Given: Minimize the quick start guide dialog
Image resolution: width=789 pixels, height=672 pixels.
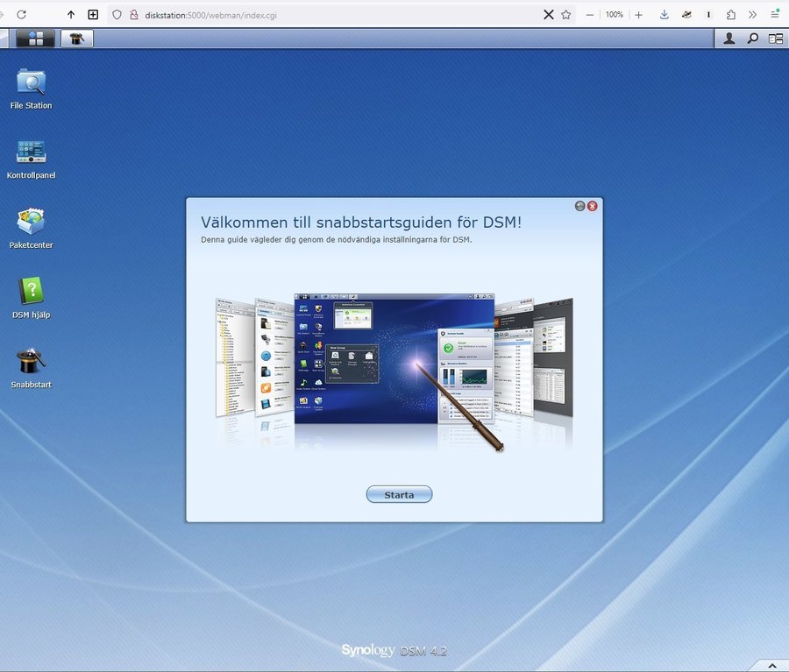Looking at the screenshot, I should pyautogui.click(x=579, y=206).
